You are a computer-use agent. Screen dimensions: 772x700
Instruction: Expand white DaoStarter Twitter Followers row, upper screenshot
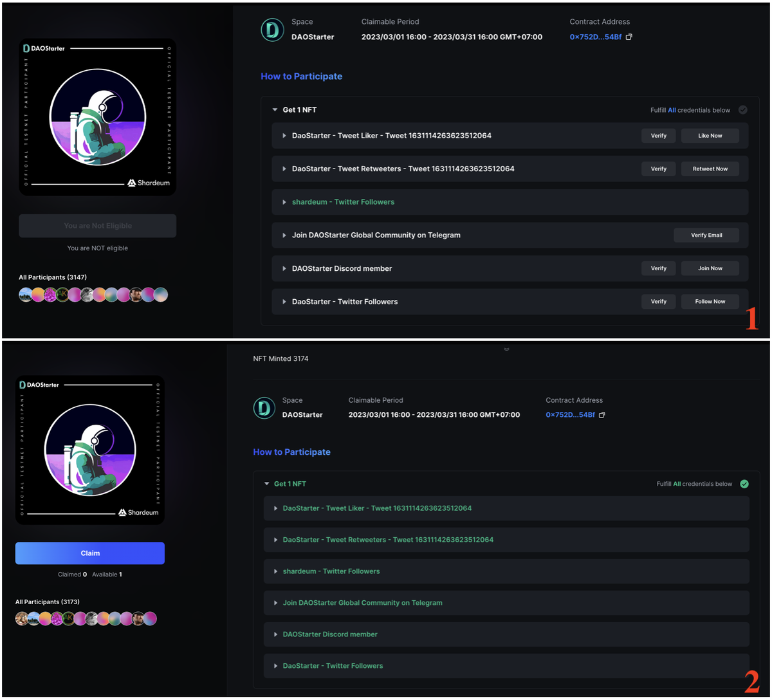284,302
